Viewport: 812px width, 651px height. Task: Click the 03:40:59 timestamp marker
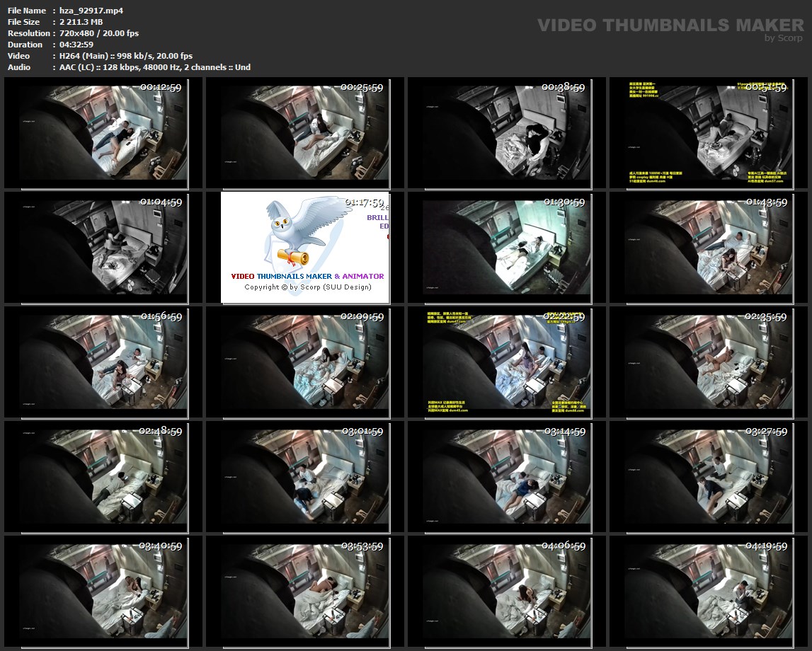pyautogui.click(x=161, y=546)
